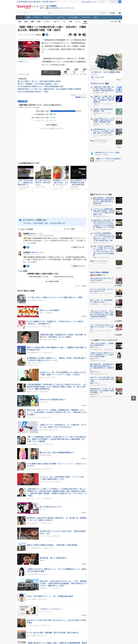Open 購入履歴 link

coord(112,13)
